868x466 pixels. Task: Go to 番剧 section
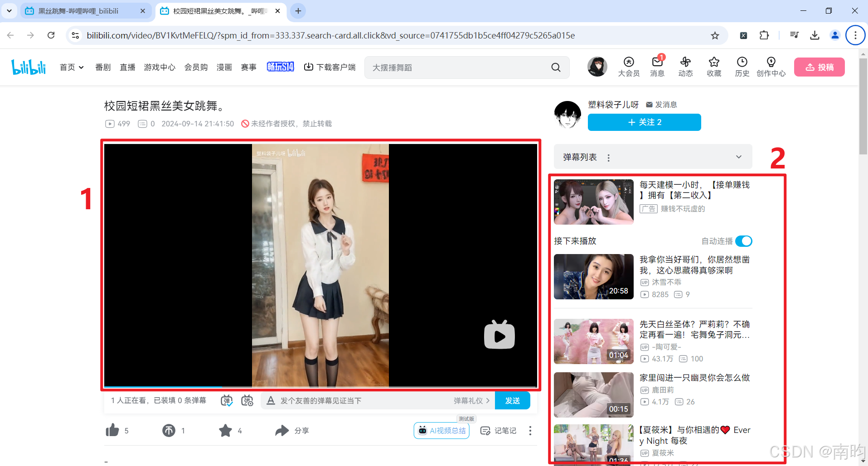103,67
